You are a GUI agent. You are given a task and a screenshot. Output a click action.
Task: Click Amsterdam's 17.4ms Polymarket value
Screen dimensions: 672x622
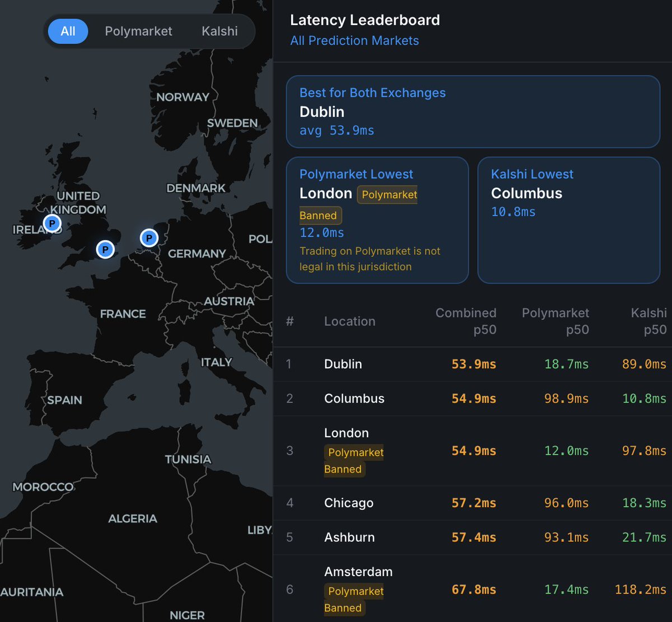(x=566, y=590)
